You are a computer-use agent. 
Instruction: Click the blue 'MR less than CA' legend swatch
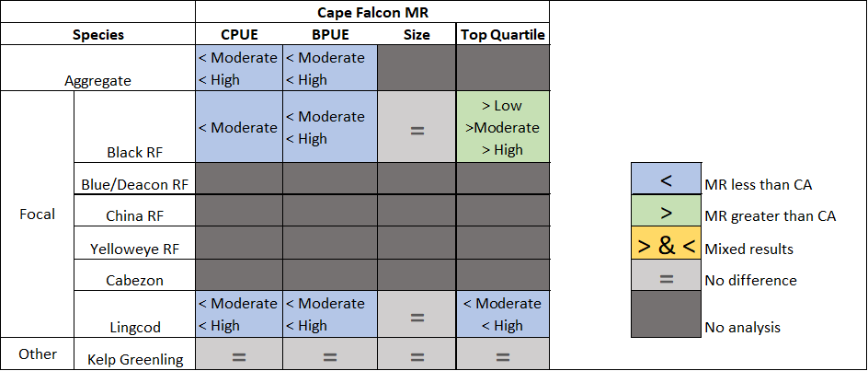pyautogui.click(x=667, y=182)
